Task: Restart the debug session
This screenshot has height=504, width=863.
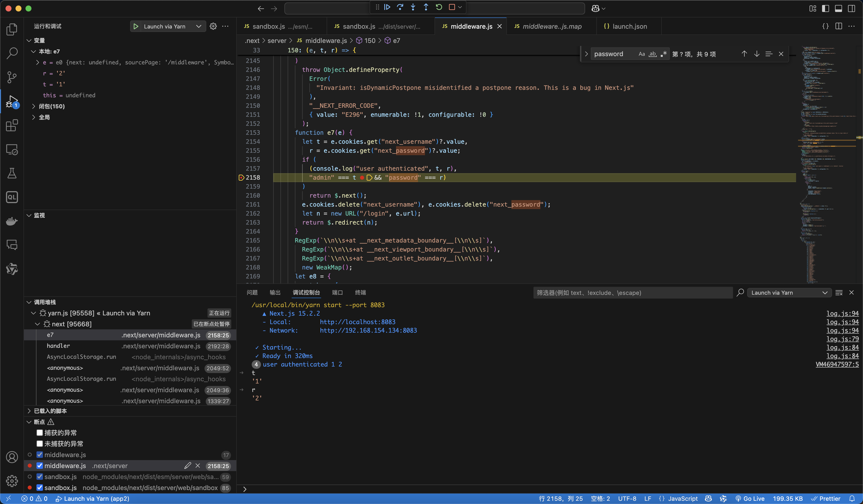Action: click(439, 7)
